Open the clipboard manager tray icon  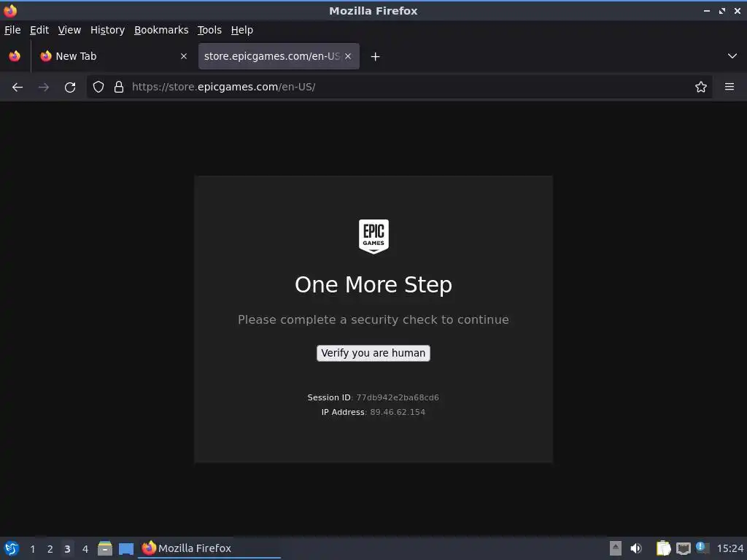point(663,548)
